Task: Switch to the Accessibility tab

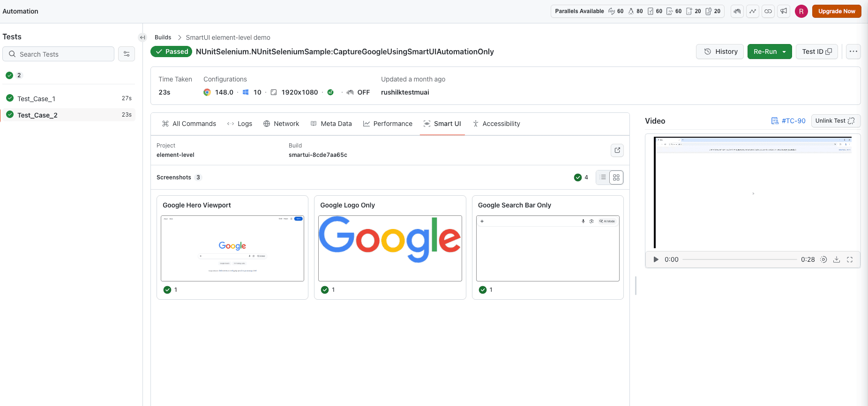Action: coord(496,124)
